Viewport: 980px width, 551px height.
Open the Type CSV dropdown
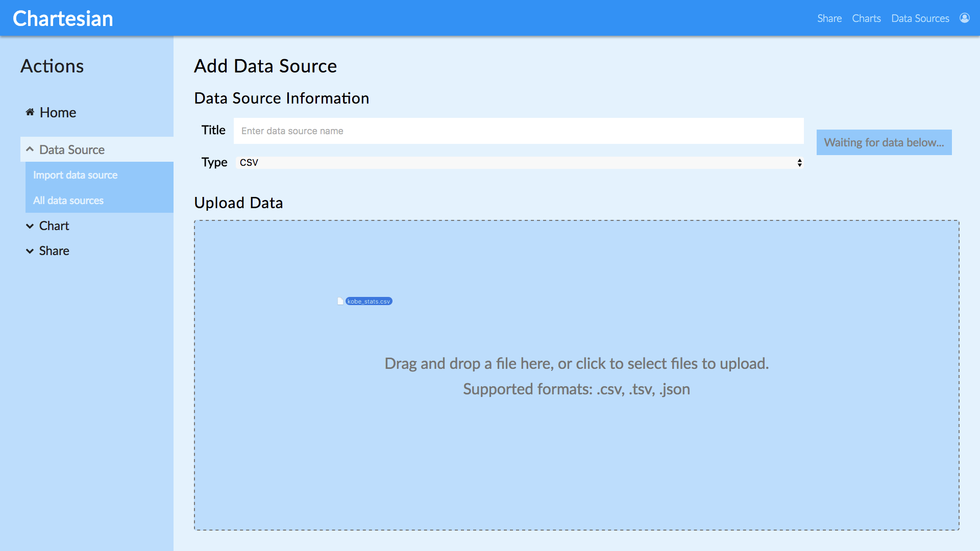pyautogui.click(x=518, y=162)
